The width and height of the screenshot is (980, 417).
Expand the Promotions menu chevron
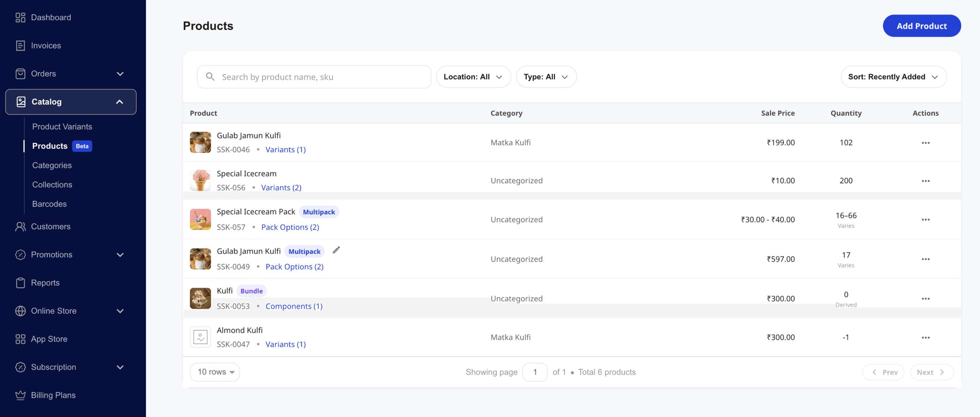click(120, 255)
